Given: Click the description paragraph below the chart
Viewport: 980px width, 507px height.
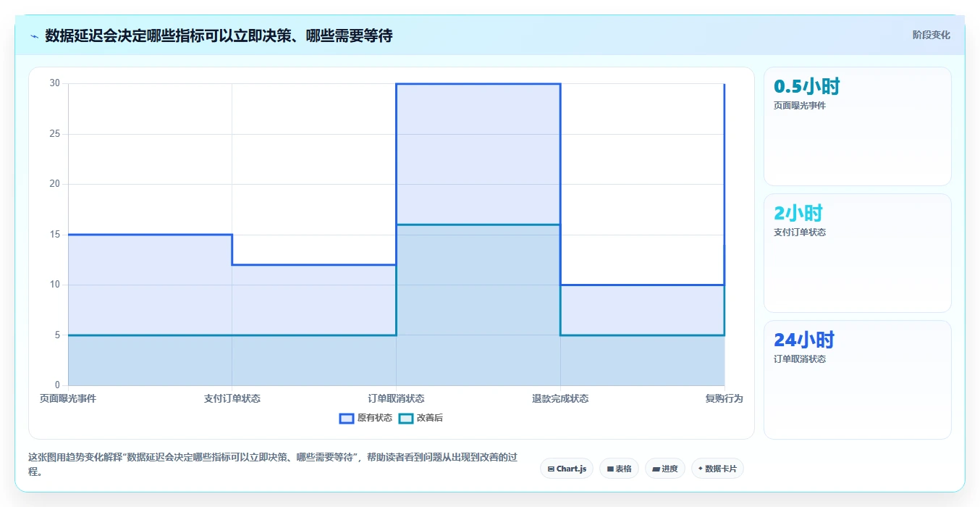Looking at the screenshot, I should (271, 464).
